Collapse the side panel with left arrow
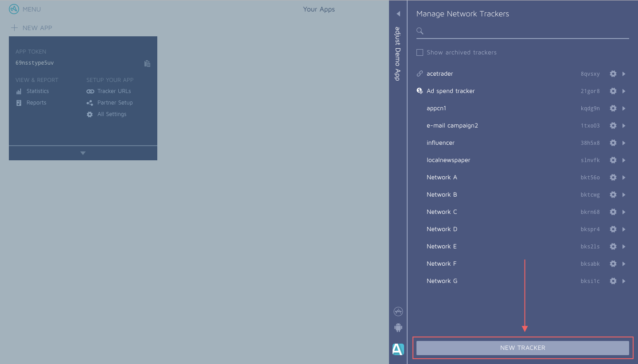Screen dimensions: 638x364 coord(398,14)
